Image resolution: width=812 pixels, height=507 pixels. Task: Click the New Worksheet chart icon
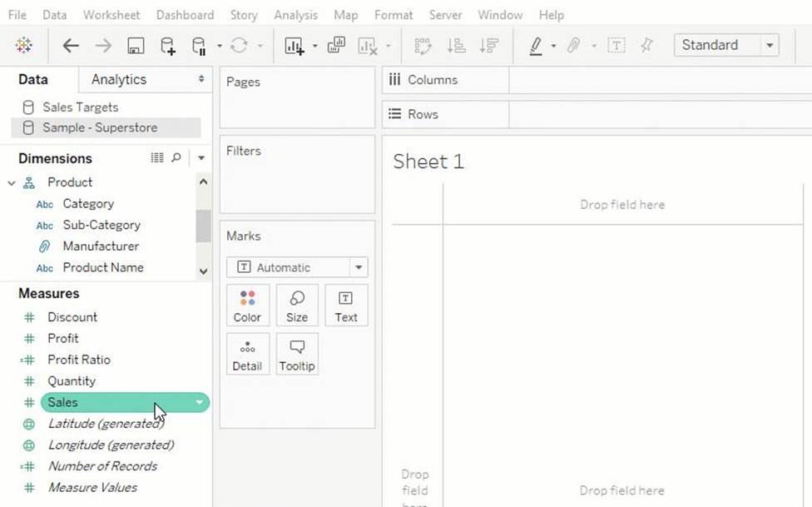pos(295,46)
